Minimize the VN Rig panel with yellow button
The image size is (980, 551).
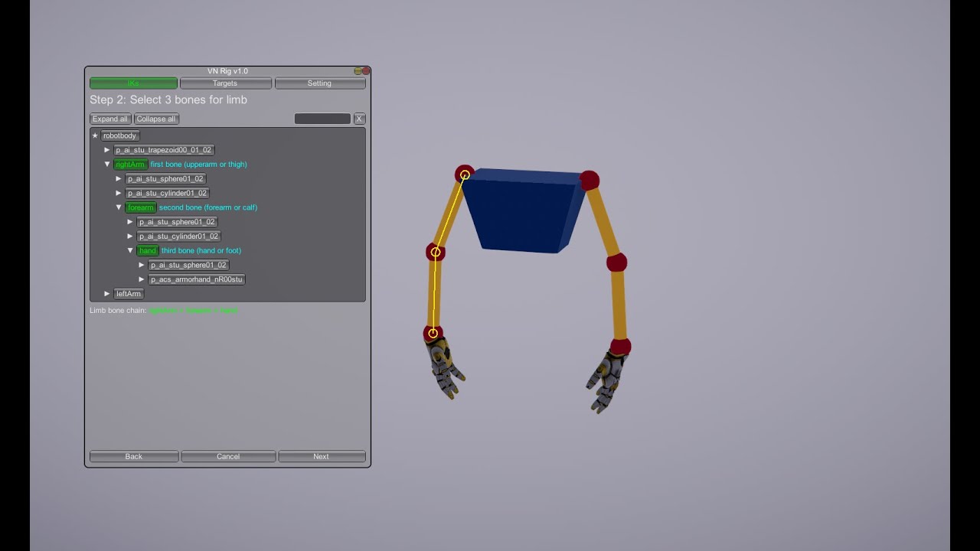(x=358, y=71)
